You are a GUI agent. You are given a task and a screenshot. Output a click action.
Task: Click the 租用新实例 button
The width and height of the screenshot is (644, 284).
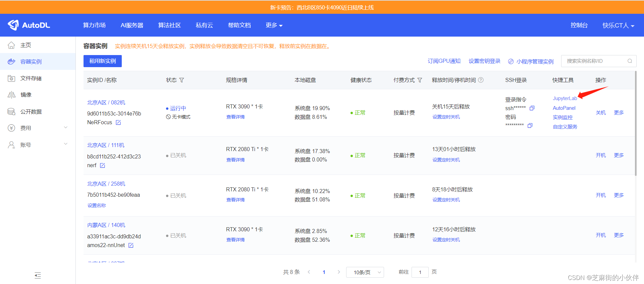(103, 61)
